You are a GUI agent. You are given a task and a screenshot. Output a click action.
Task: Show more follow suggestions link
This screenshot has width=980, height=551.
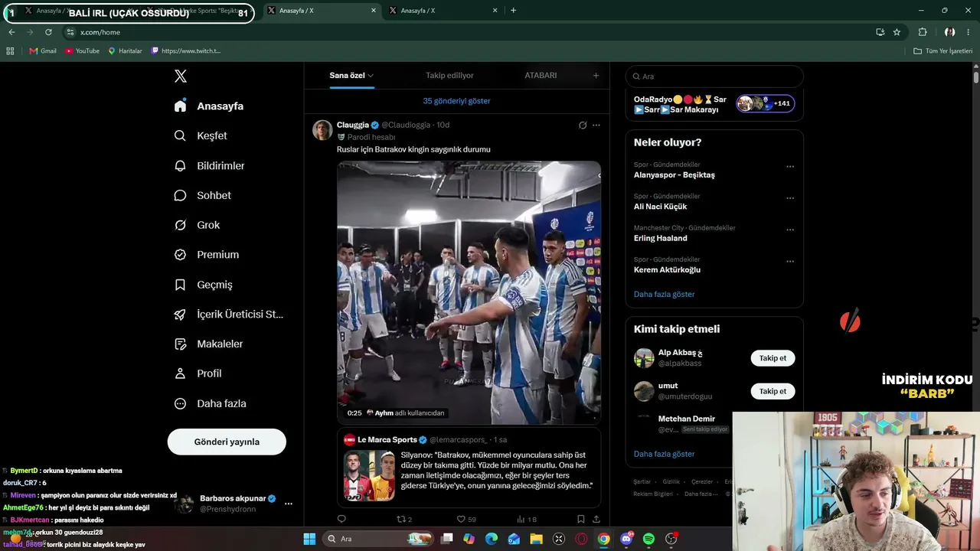tap(664, 454)
